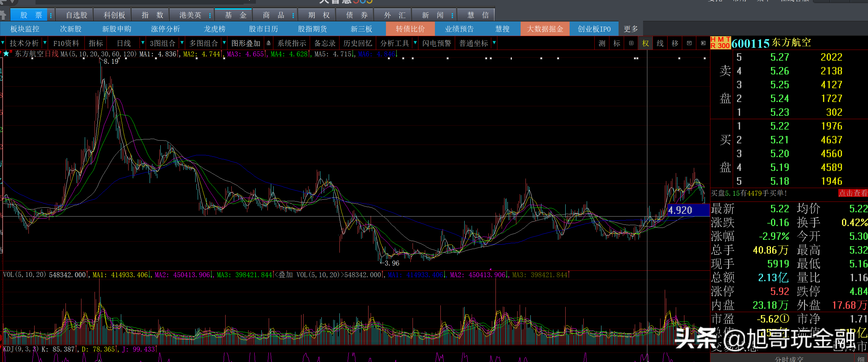This screenshot has width=868, height=362.
Task: Click the 图形叠加 overlay toolbar item
Action: coord(246,43)
